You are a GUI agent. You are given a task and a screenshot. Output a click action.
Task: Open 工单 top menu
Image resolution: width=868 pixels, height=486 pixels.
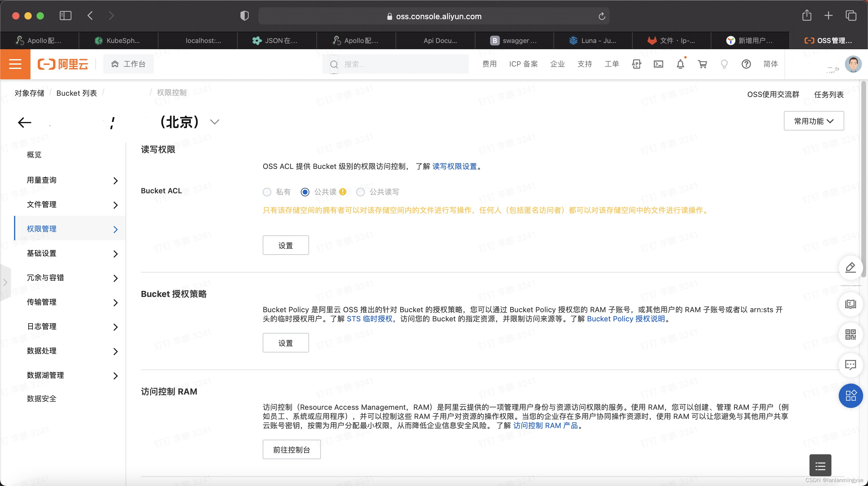point(612,64)
